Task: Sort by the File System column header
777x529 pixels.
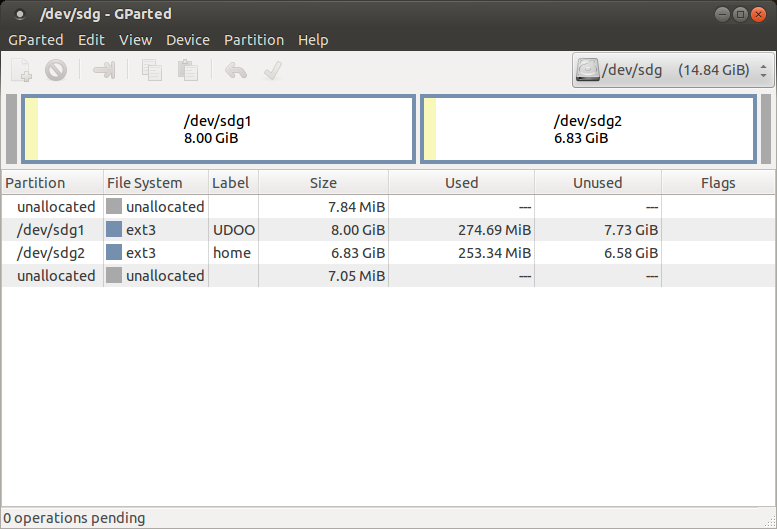Action: (x=145, y=183)
